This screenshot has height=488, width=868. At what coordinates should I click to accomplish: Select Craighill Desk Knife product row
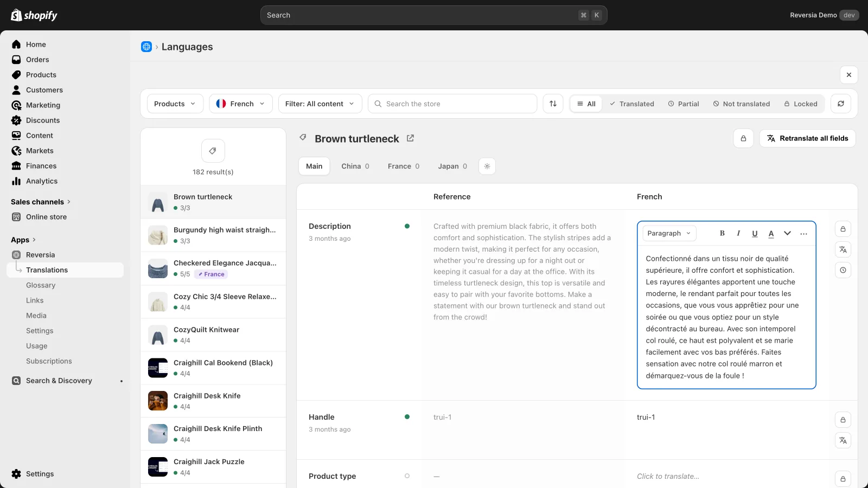213,401
